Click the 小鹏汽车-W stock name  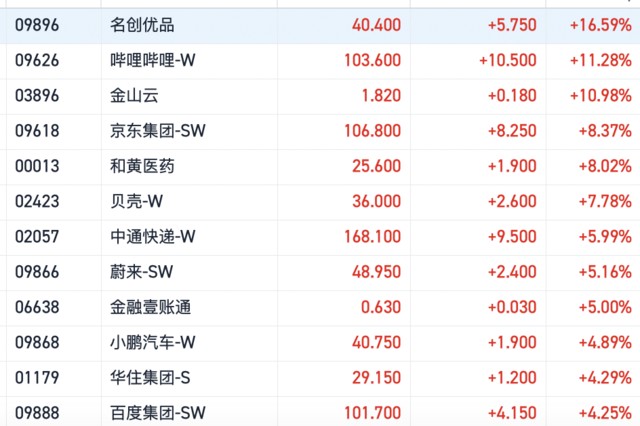tap(152, 342)
